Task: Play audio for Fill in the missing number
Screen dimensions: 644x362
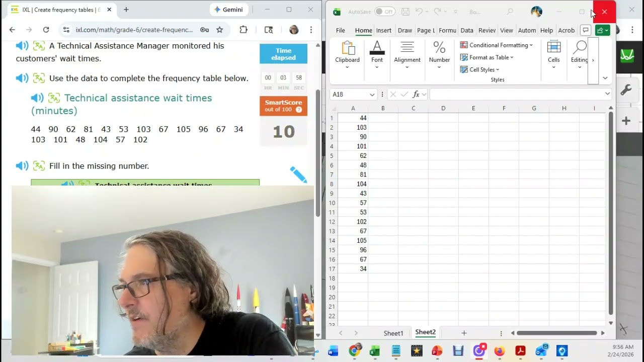Action: click(x=22, y=166)
